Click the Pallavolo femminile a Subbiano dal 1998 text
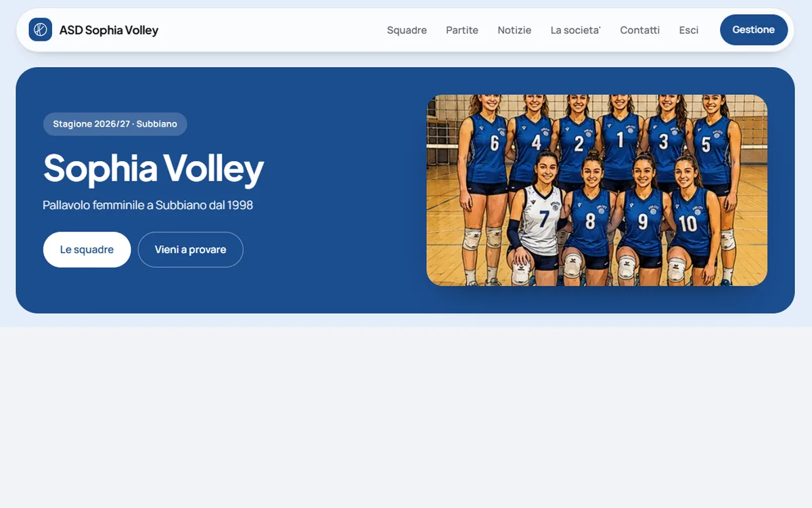Screen dimensions: 812x508 148,205
